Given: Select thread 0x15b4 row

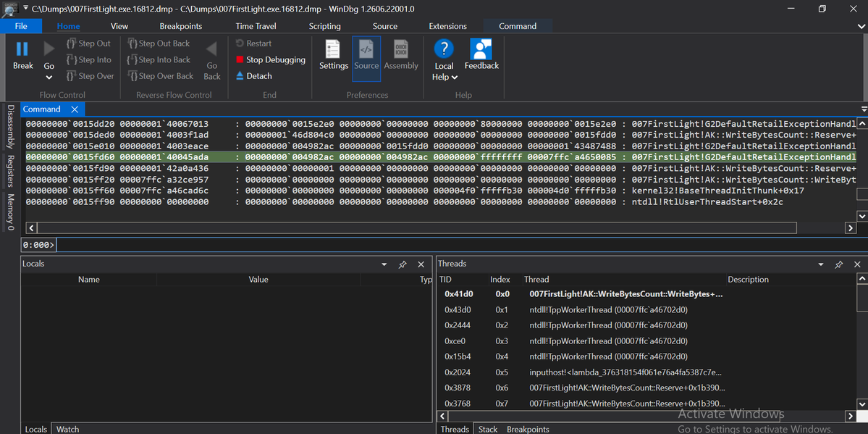Looking at the screenshot, I should coord(646,356).
